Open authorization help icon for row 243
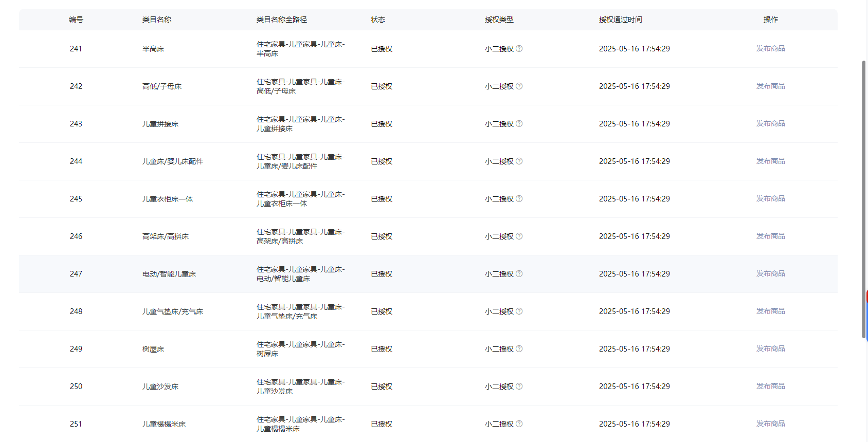This screenshot has width=868, height=442. click(x=519, y=124)
